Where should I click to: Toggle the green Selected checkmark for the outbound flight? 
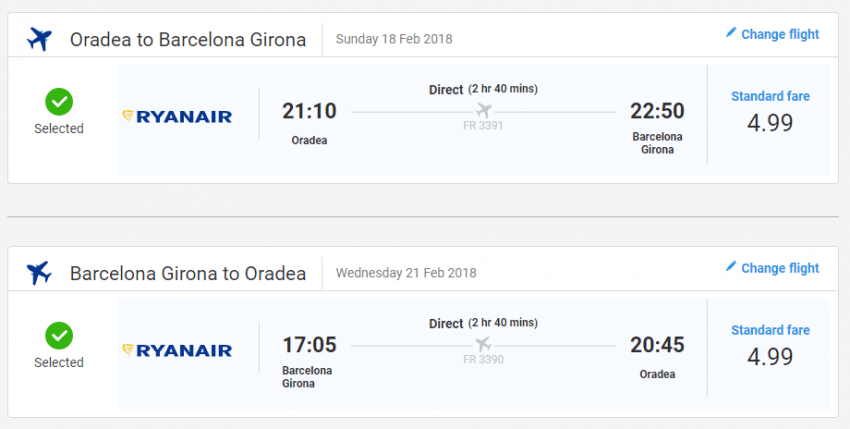click(x=59, y=101)
